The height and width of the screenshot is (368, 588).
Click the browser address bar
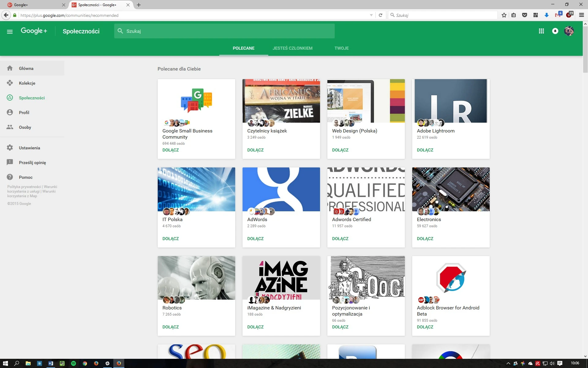click(x=193, y=15)
